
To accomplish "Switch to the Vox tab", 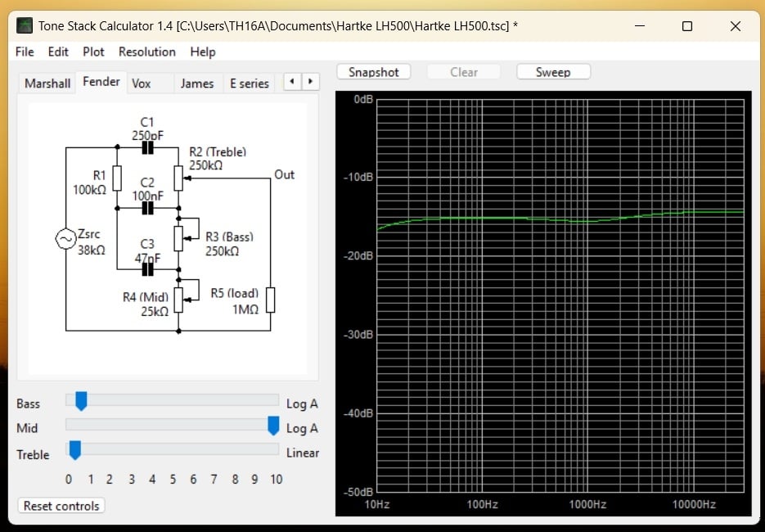I will click(x=142, y=83).
